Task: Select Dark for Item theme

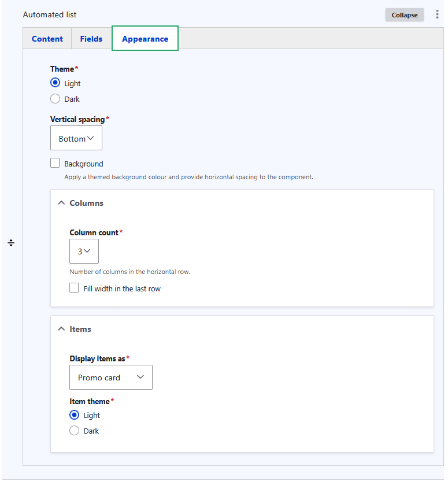Action: [74, 430]
